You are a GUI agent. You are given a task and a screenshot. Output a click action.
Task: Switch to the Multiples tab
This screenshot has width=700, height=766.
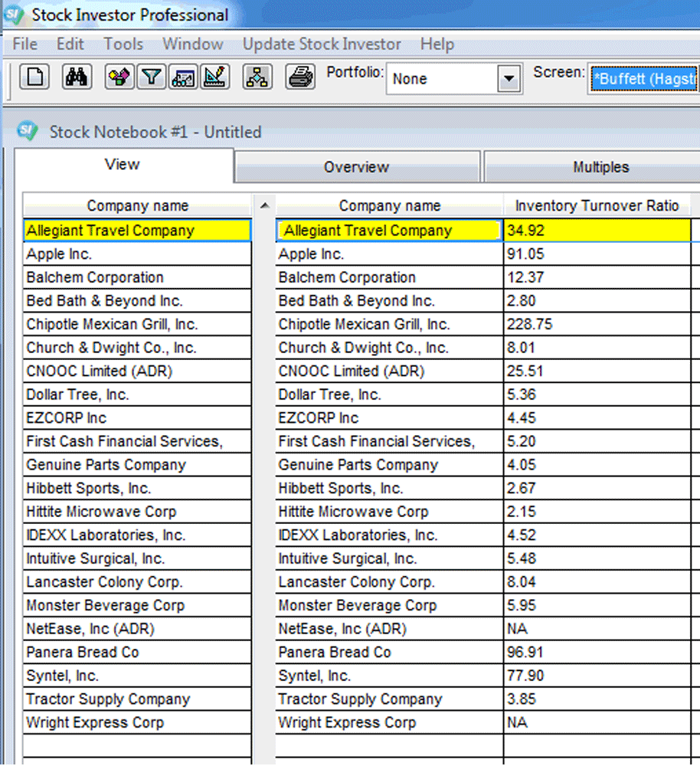[x=592, y=167]
